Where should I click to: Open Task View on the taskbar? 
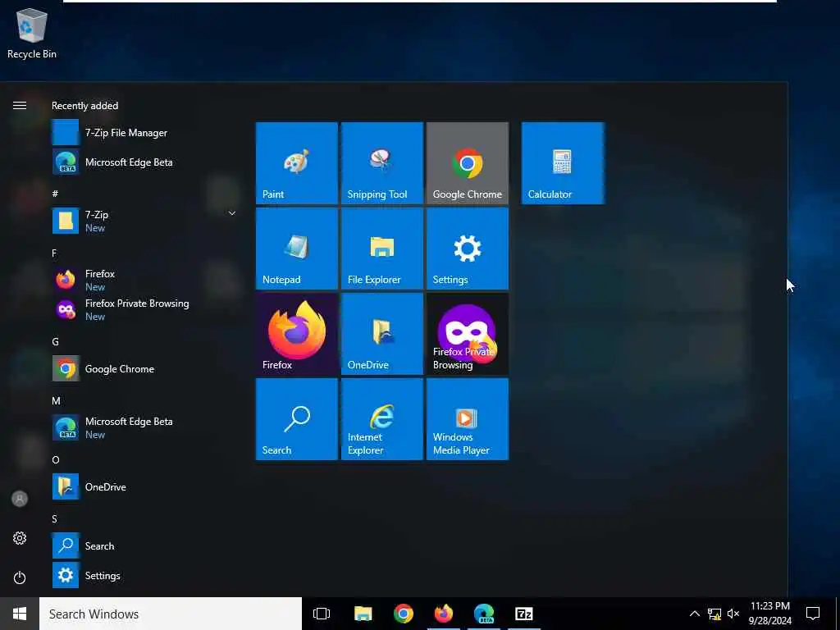(x=322, y=614)
